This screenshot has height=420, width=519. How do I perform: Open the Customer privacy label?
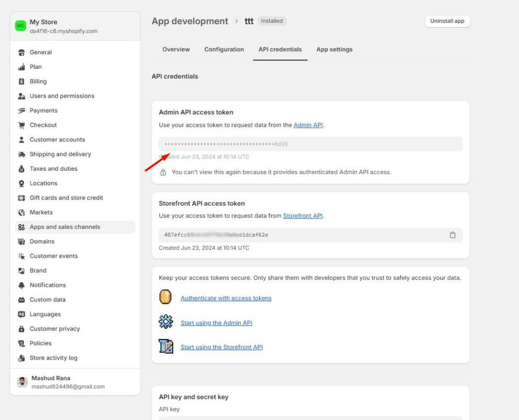coord(55,329)
